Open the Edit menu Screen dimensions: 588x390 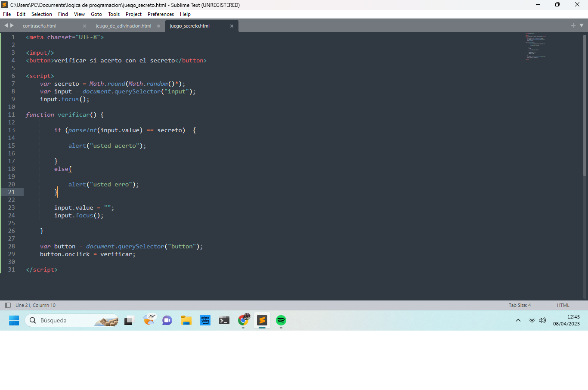(x=21, y=14)
